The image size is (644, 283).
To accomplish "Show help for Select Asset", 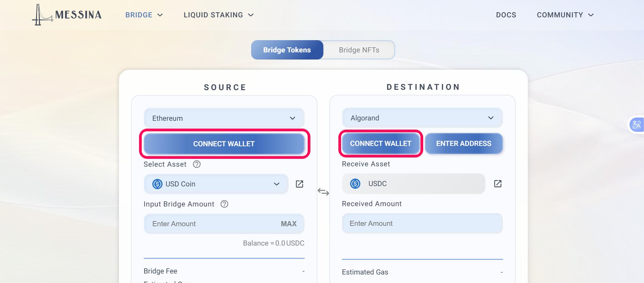I will [x=197, y=164].
